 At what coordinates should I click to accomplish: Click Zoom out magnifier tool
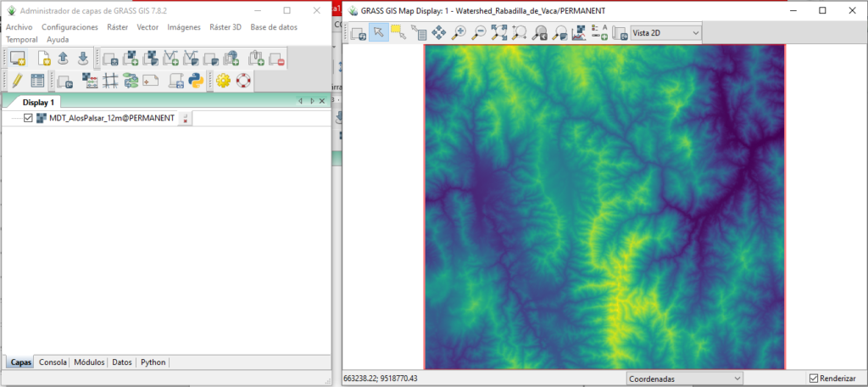[479, 33]
